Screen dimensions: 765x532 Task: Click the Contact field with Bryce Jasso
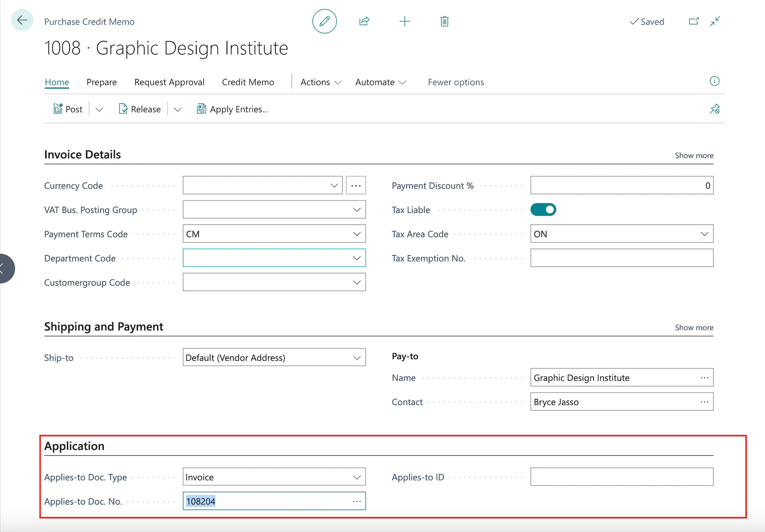click(x=622, y=402)
